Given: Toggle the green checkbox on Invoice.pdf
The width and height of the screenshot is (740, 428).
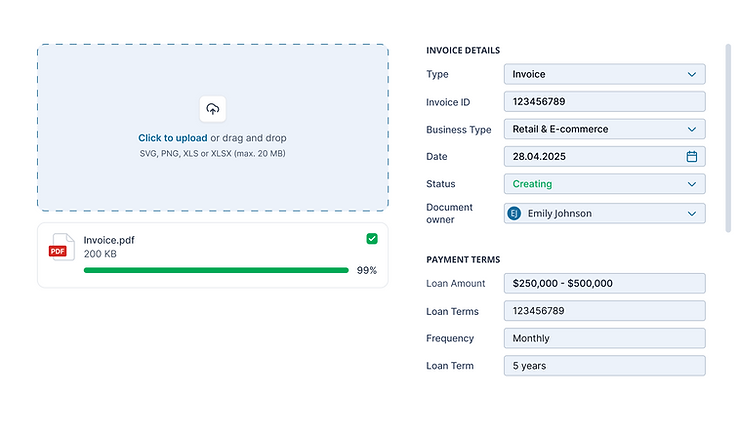Looking at the screenshot, I should click(x=372, y=239).
